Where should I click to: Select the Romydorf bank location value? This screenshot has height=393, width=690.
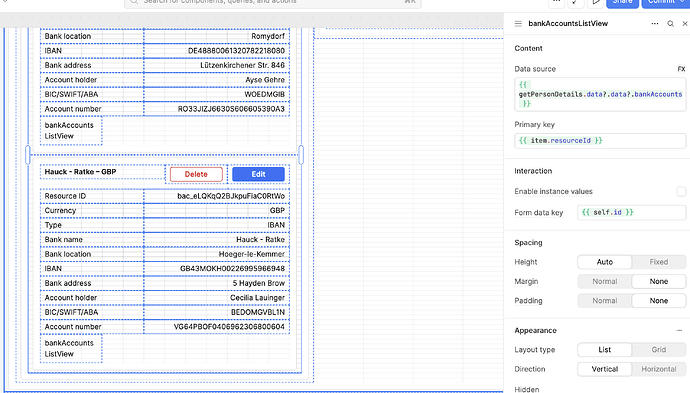[x=268, y=36]
